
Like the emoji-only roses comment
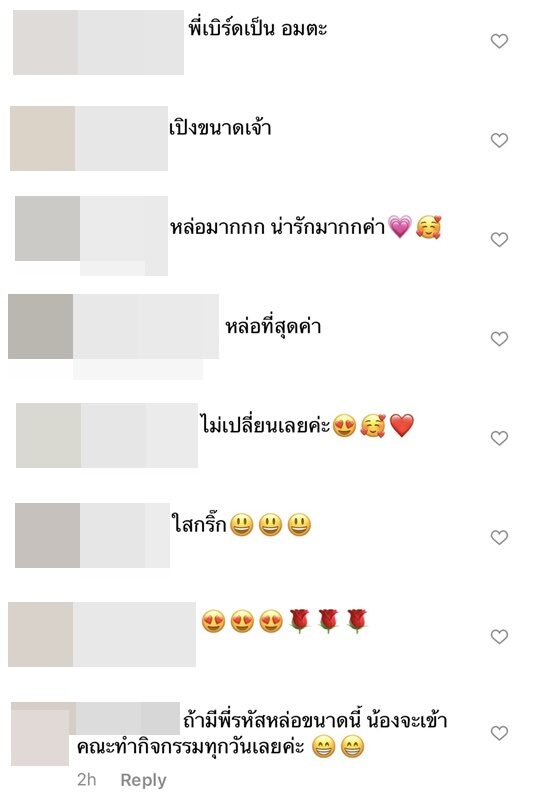point(499,636)
